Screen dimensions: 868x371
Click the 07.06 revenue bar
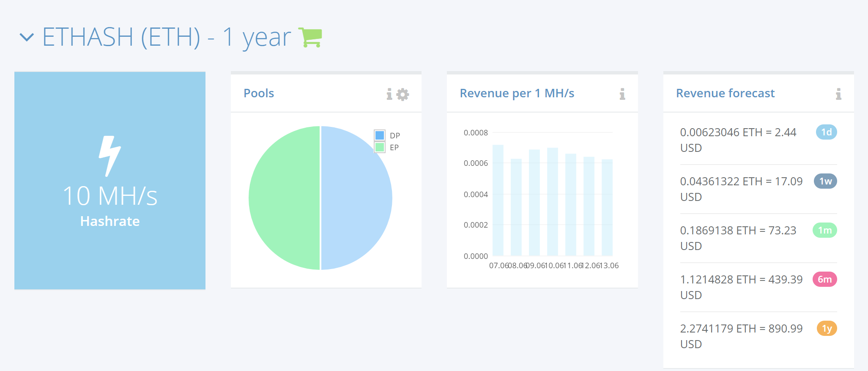498,200
